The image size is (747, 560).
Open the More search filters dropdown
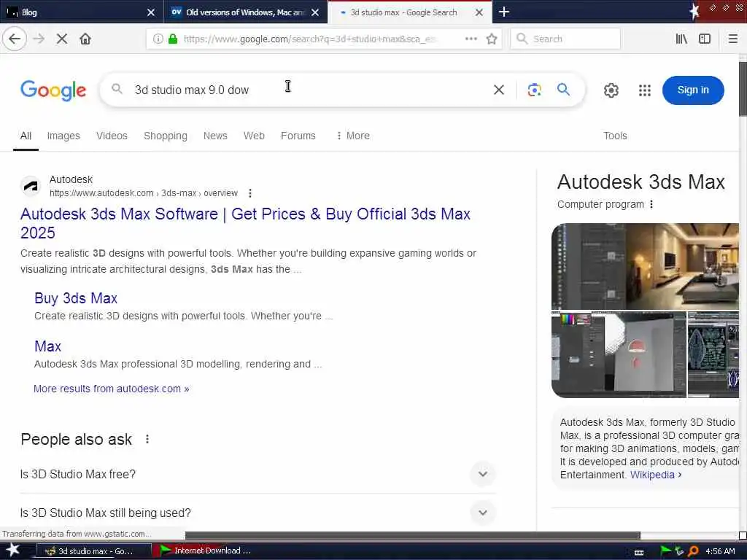(x=353, y=136)
